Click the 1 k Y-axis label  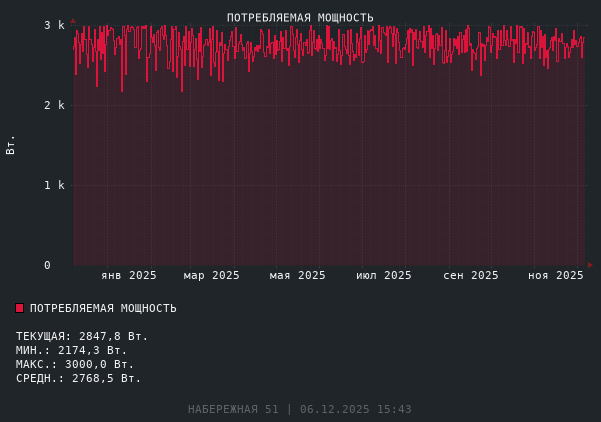click(54, 185)
